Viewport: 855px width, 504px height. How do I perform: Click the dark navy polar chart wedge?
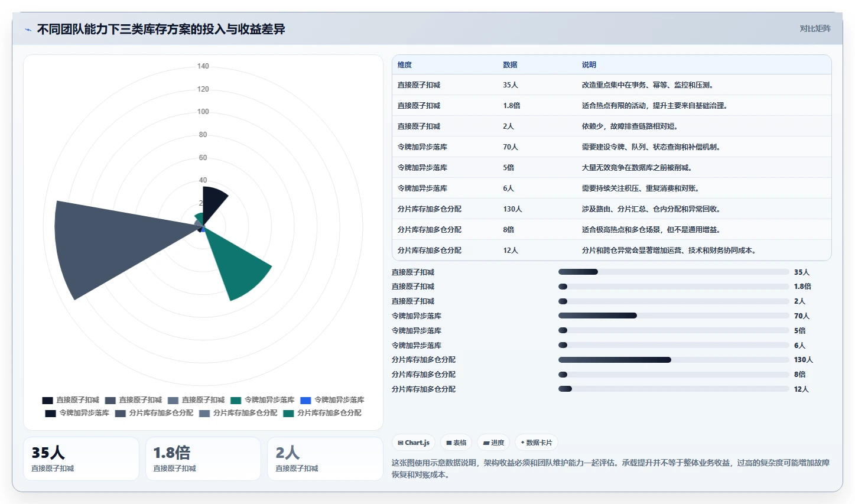coord(213,204)
